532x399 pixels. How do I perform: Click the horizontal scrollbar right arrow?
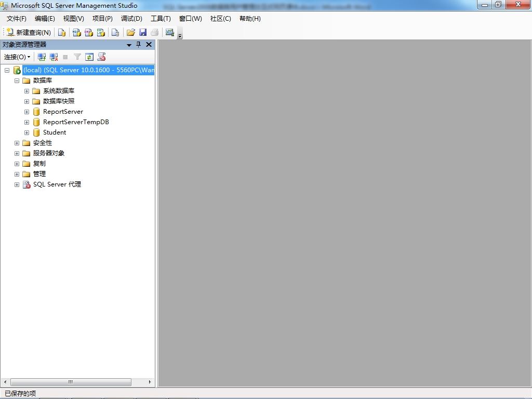[x=150, y=382]
